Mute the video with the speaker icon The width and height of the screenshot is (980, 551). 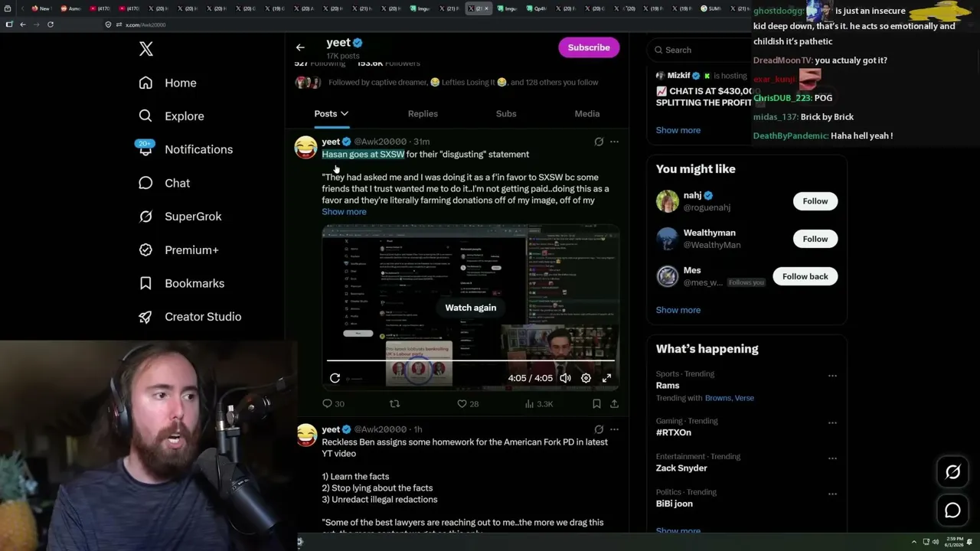pos(565,378)
